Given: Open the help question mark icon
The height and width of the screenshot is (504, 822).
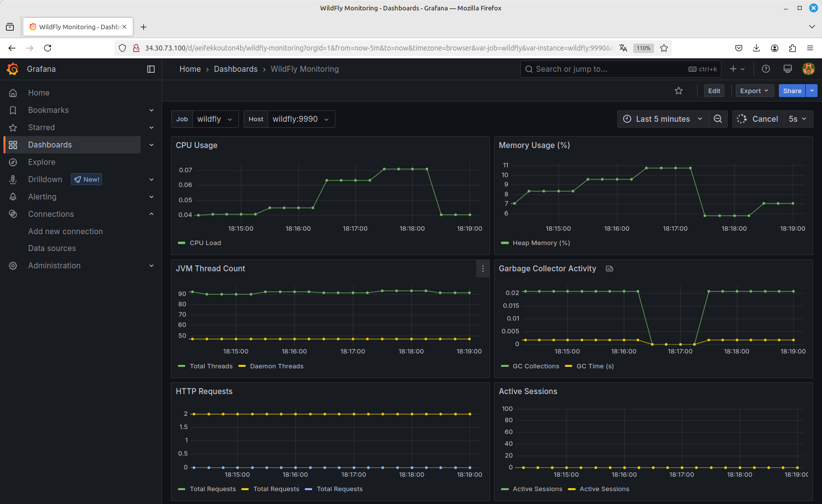Looking at the screenshot, I should (x=766, y=69).
